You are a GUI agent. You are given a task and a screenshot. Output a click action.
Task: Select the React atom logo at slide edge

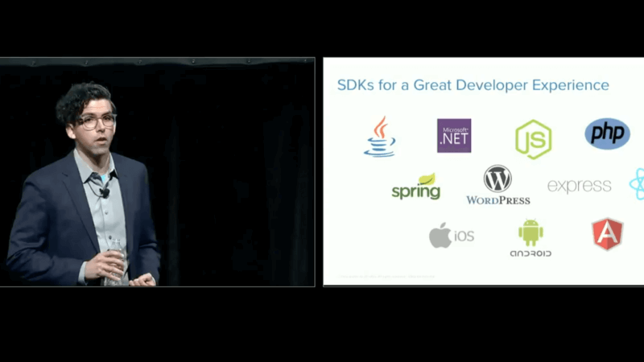(x=637, y=184)
